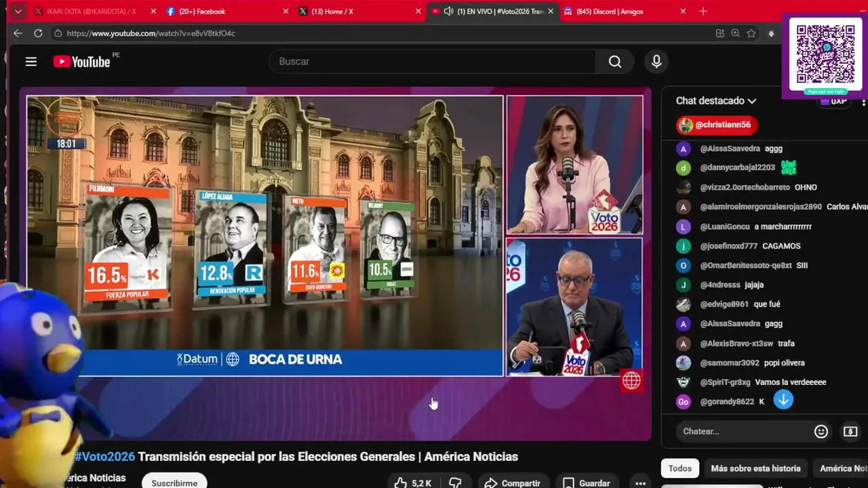Open chat options three-dot menu

[863, 102]
